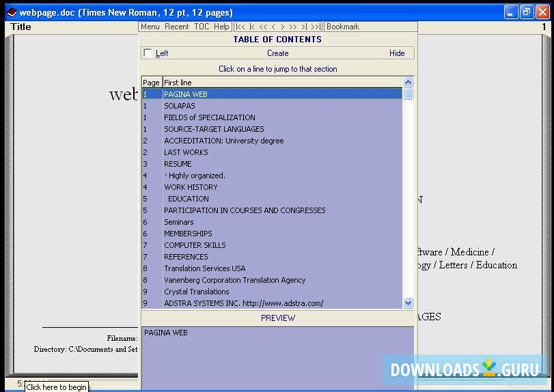Click the |< navigation arrow
554x392 pixels.
pos(252,27)
